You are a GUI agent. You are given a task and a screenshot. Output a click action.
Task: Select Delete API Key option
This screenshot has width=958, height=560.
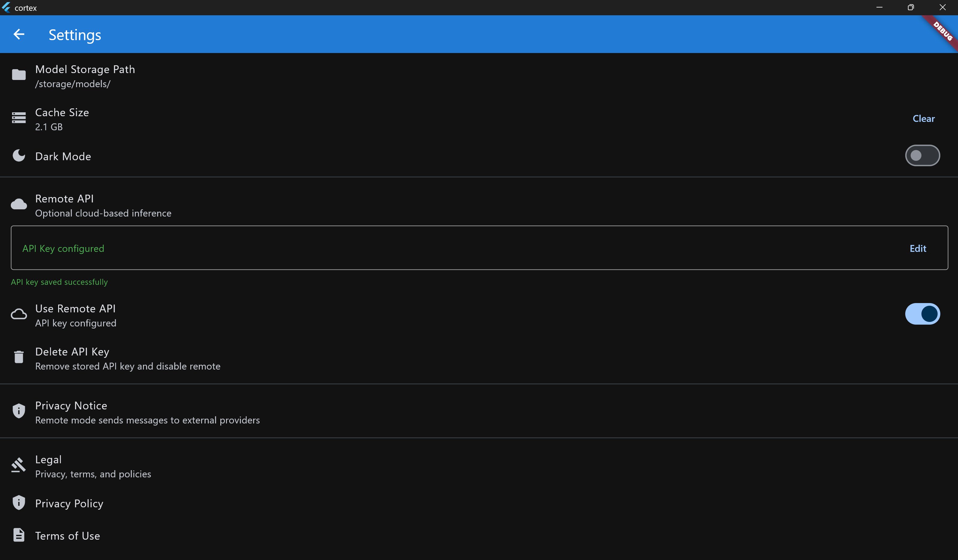click(x=72, y=352)
